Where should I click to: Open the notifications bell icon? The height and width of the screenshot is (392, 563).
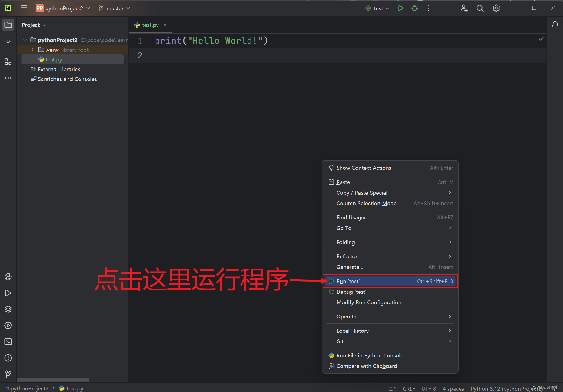pos(555,25)
